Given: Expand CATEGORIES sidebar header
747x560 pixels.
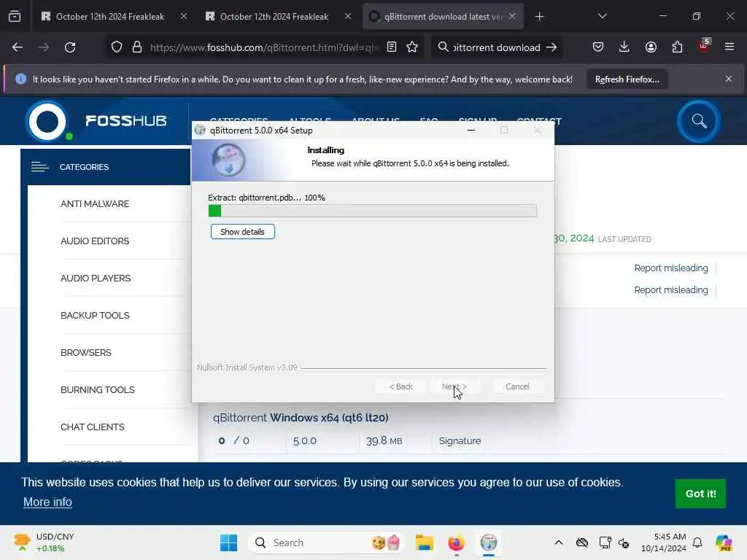Looking at the screenshot, I should click(106, 167).
